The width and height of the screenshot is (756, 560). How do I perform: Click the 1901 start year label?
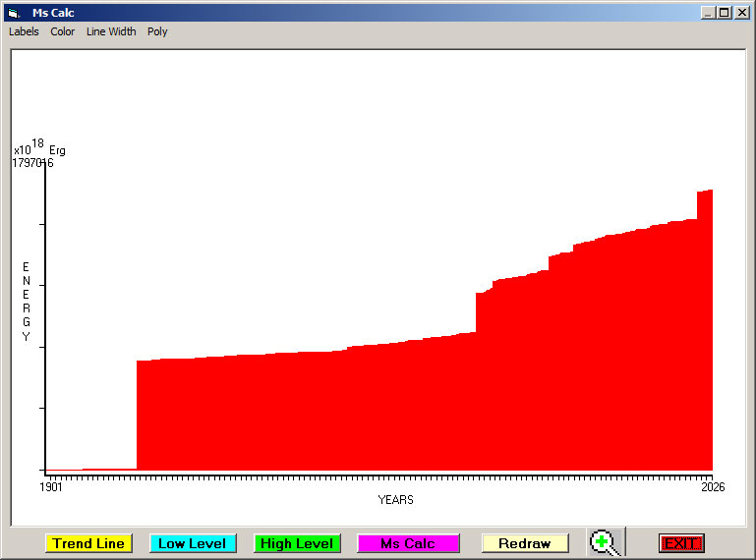(51, 486)
